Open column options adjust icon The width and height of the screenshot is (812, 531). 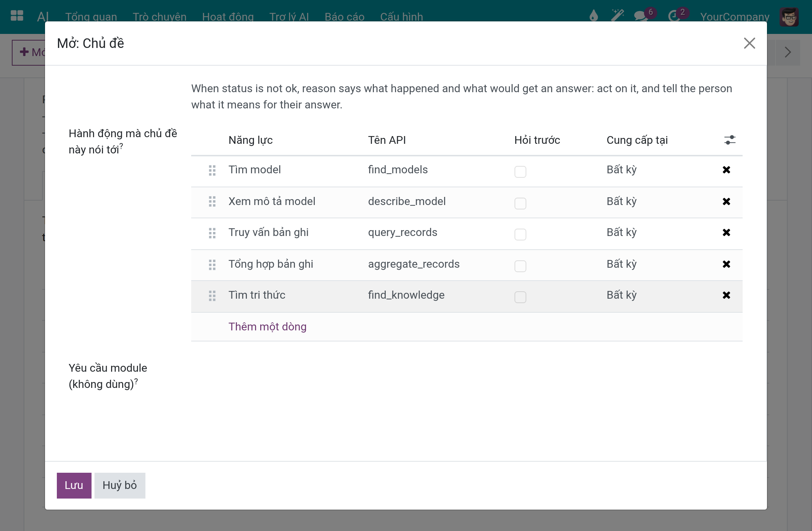(730, 140)
